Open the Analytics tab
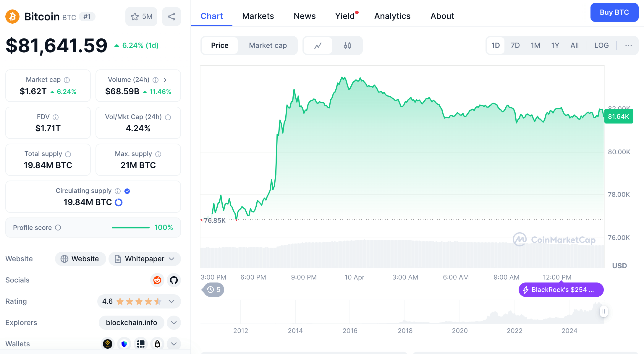The height and width of the screenshot is (354, 644). pos(392,16)
